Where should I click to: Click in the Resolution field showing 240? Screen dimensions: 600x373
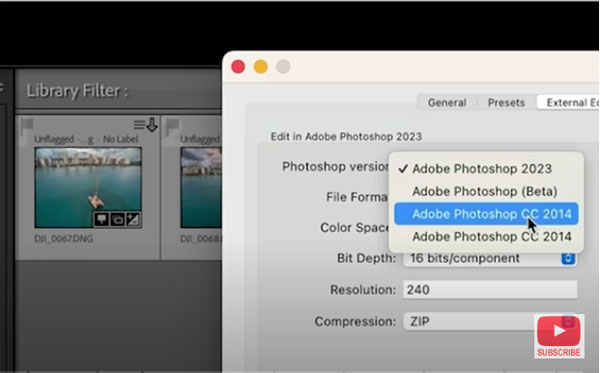click(x=490, y=290)
